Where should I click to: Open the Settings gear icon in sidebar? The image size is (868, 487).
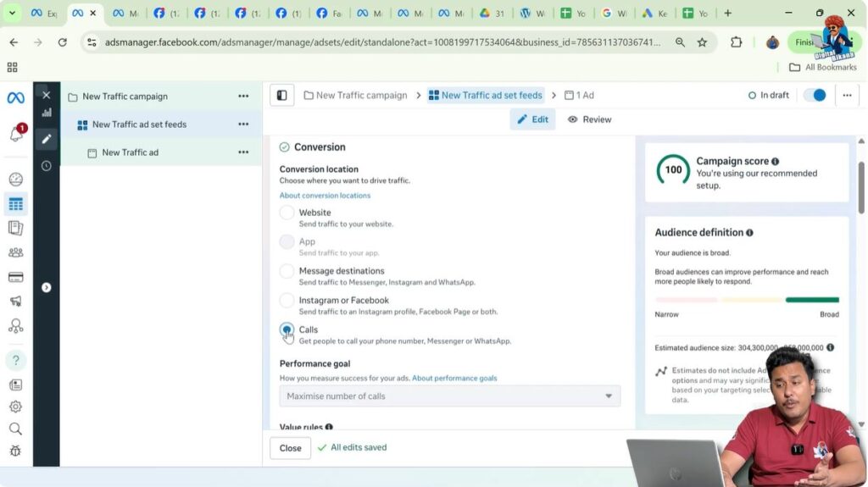(x=15, y=407)
